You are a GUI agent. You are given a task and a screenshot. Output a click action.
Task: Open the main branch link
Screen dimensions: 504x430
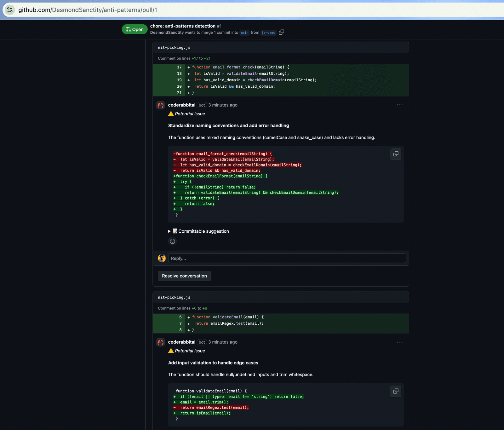point(244,32)
